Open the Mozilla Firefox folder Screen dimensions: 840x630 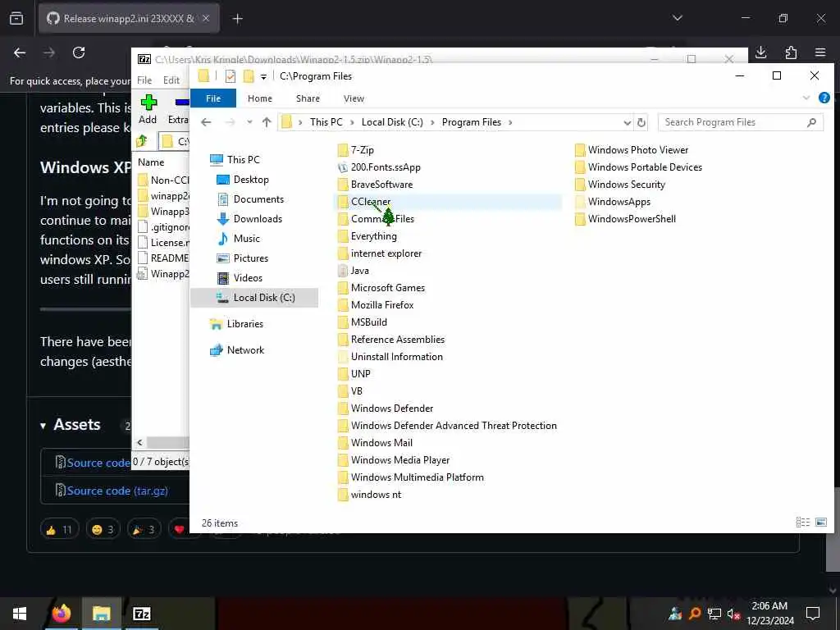(x=376, y=305)
